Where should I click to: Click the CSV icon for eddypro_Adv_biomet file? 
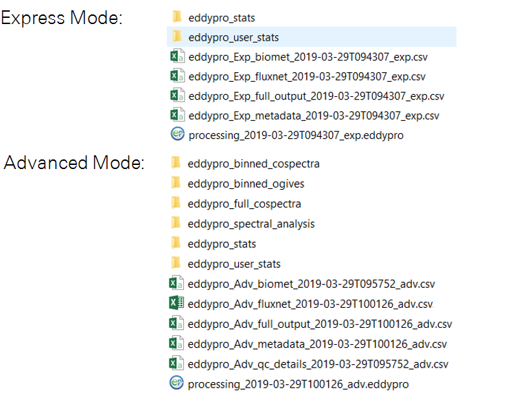coord(176,283)
